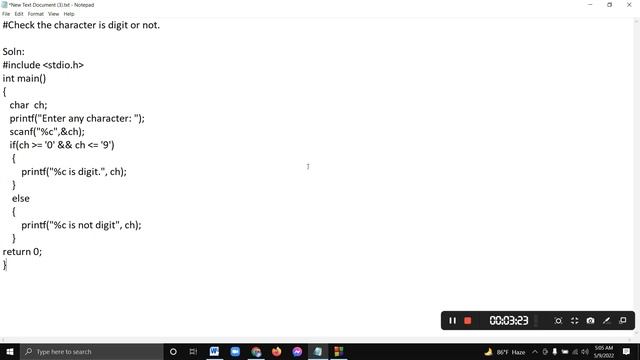Image resolution: width=640 pixels, height=360 pixels.
Task: Click the Notepad app icon in title bar
Action: click(4, 5)
